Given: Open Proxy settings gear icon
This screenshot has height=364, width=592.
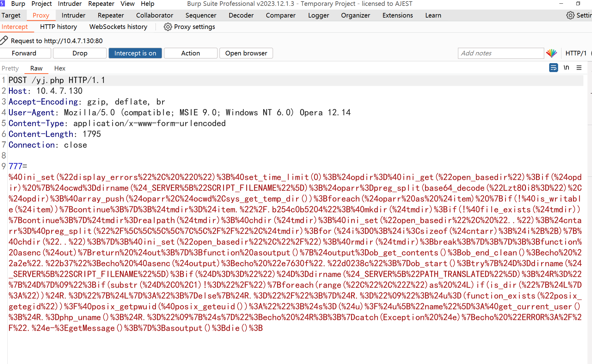Looking at the screenshot, I should point(168,27).
